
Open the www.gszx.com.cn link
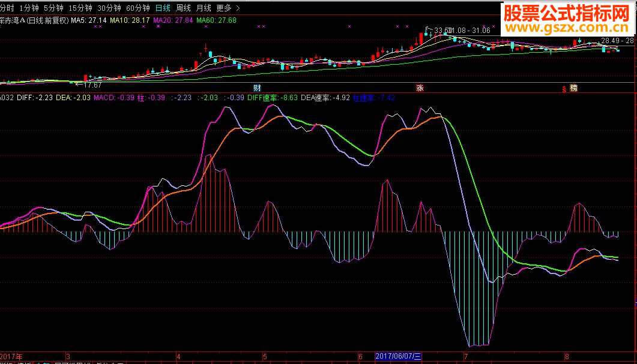pos(567,28)
